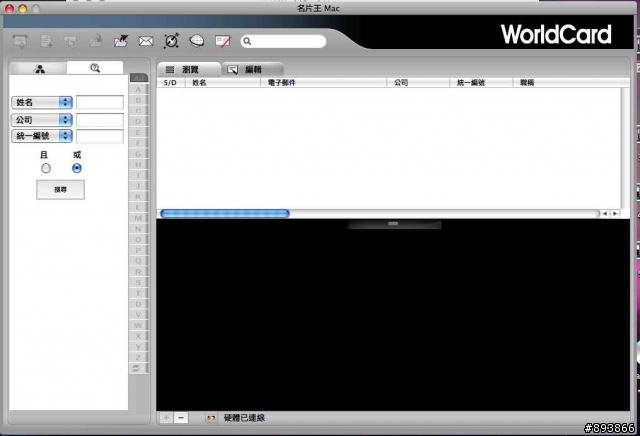
Task: Select letter D in alphabet index
Action: coord(138,122)
